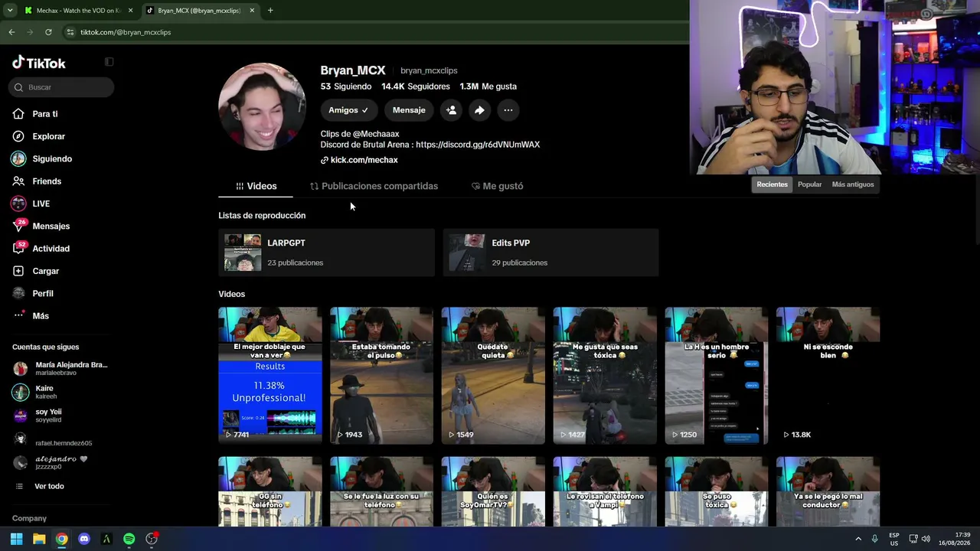
Task: View the 14.4K Seguidores list
Action: [x=416, y=86]
